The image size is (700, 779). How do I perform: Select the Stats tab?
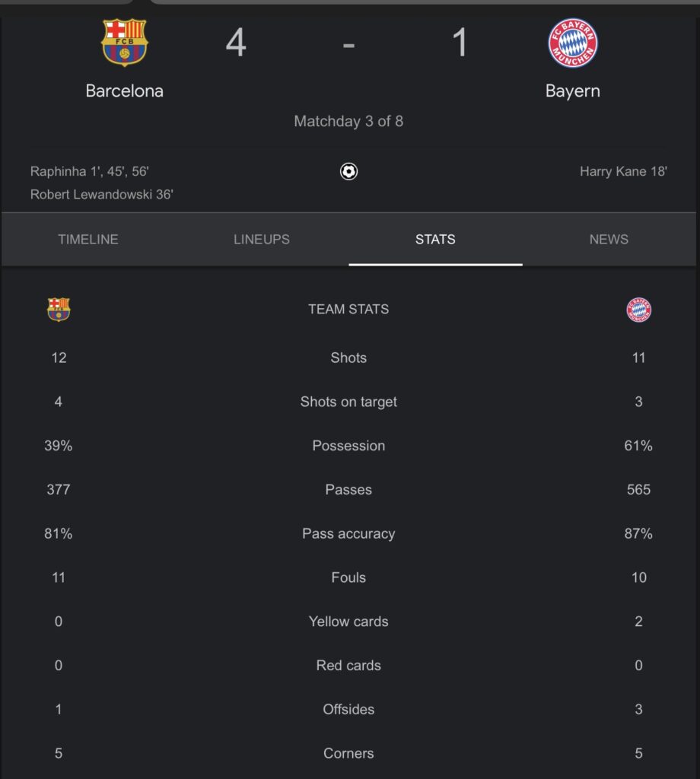(x=435, y=240)
